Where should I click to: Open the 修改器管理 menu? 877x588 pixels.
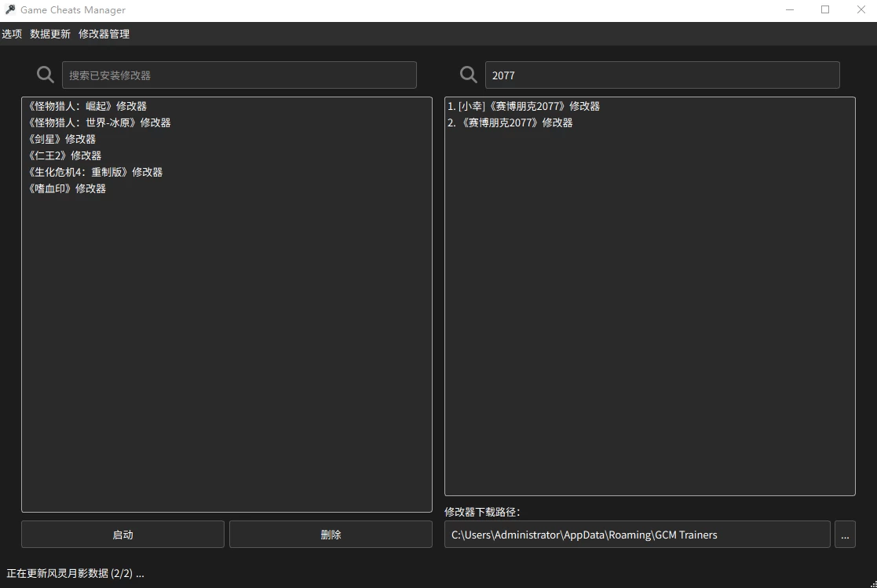[104, 34]
